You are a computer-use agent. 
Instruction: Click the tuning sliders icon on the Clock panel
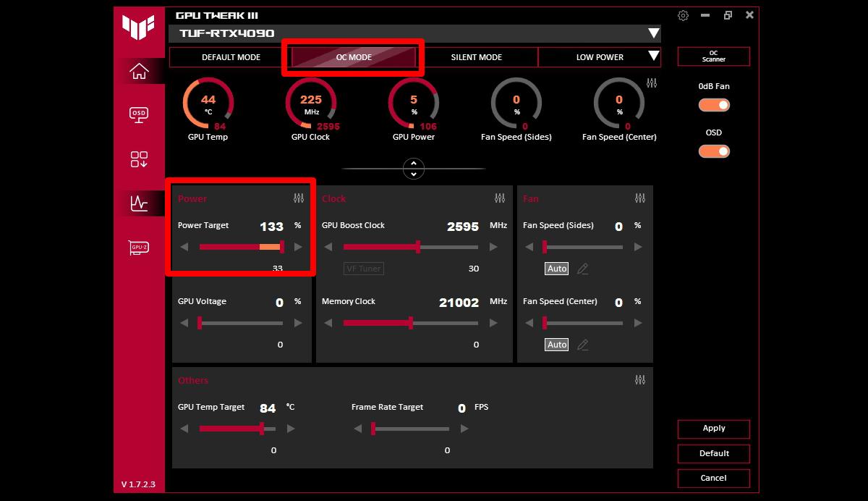(498, 197)
